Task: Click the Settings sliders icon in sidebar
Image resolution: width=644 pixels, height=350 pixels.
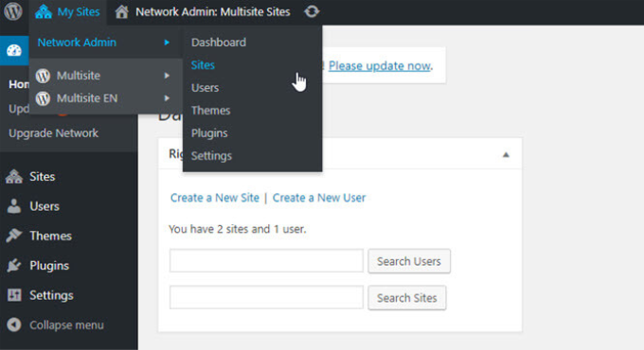Action: (x=14, y=295)
